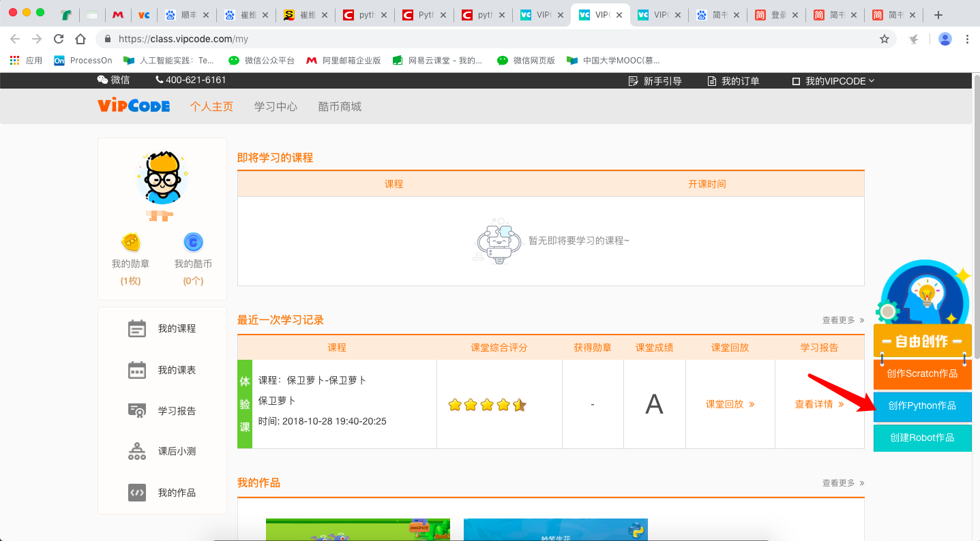Click the 我的课程 sidebar label
The height and width of the screenshot is (541, 980).
click(177, 328)
